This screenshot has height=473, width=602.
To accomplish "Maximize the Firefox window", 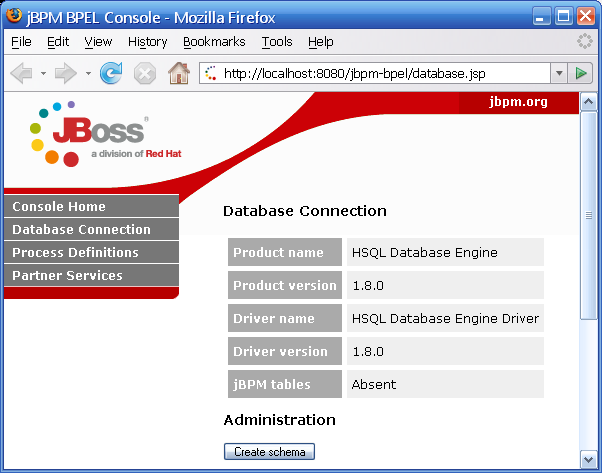I will click(564, 16).
